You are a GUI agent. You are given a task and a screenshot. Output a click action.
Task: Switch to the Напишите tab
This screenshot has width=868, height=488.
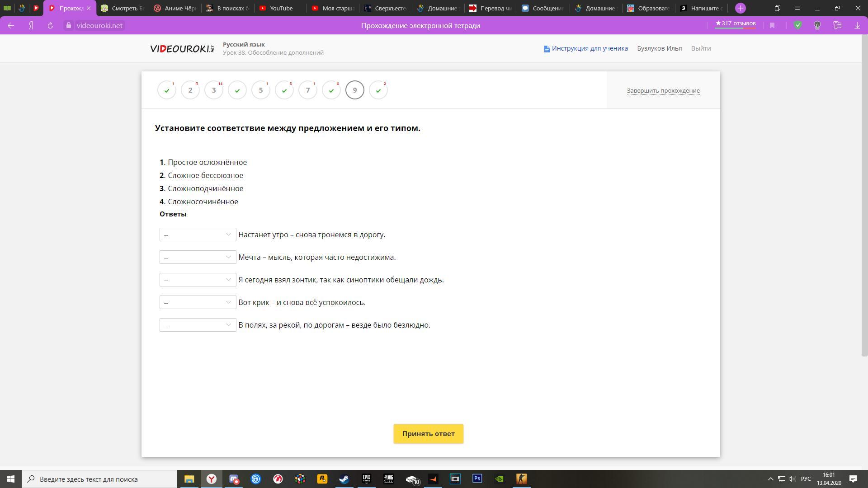(701, 8)
